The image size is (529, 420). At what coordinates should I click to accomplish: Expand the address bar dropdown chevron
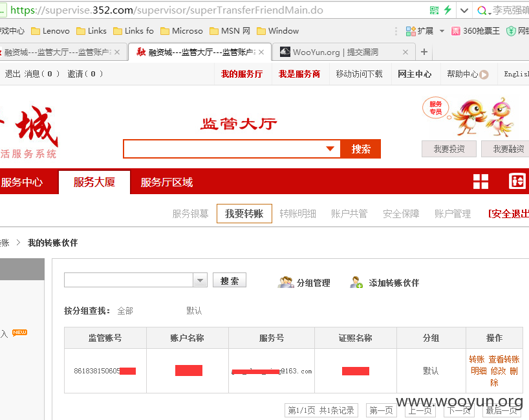tap(464, 10)
